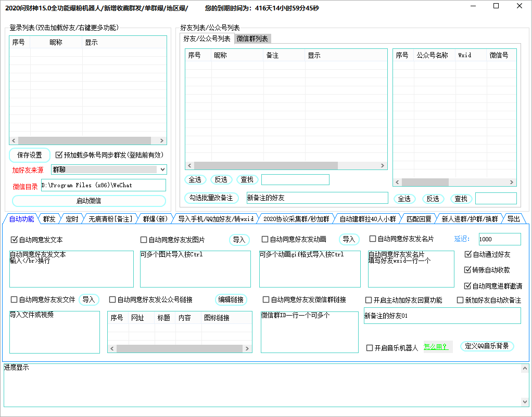Open the 2020协议采集群/秒加群 tab
This screenshot has height=417, width=532.
tap(296, 219)
